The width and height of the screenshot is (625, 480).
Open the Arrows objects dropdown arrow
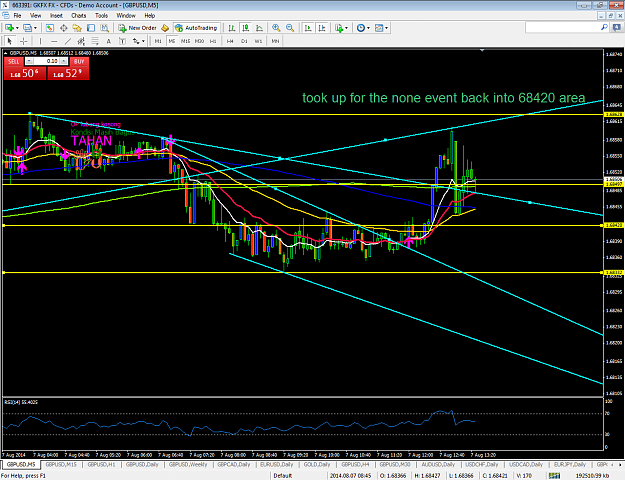[x=143, y=41]
